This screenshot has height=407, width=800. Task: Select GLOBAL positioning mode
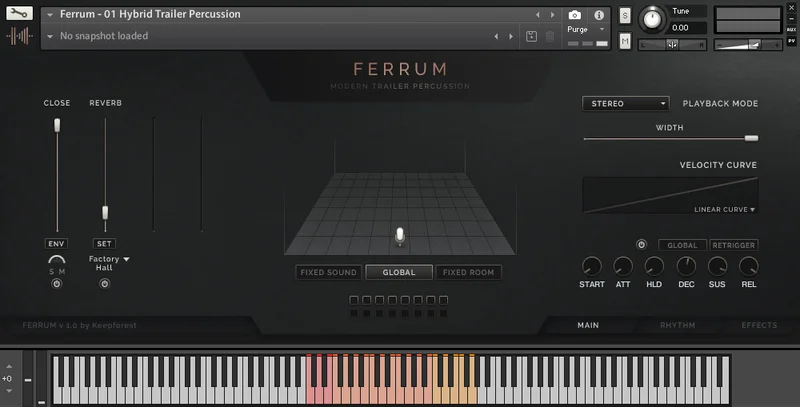(399, 272)
